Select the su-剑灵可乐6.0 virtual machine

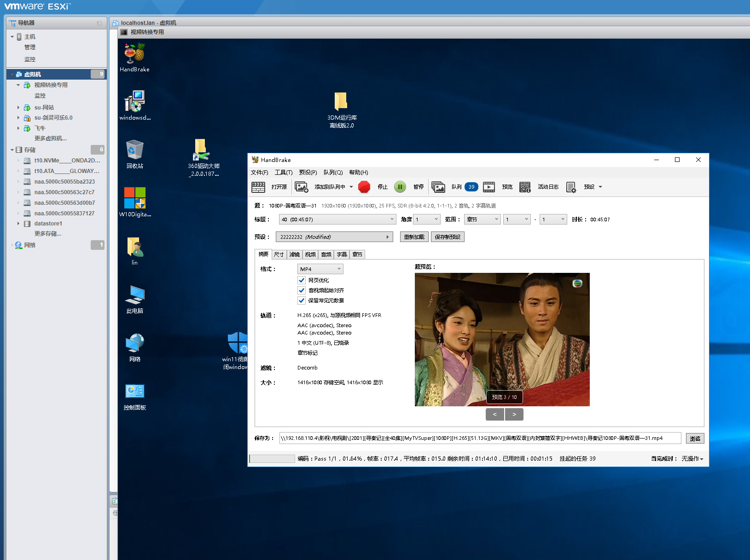point(53,118)
